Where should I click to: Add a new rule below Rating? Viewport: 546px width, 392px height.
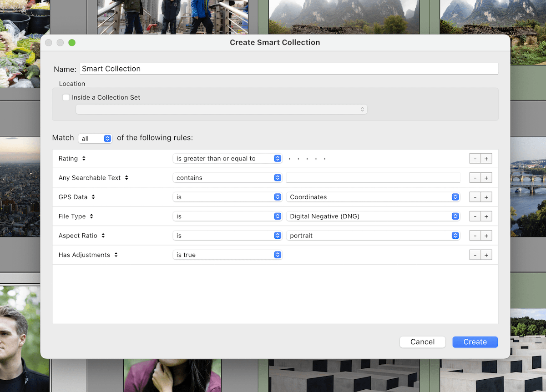486,158
